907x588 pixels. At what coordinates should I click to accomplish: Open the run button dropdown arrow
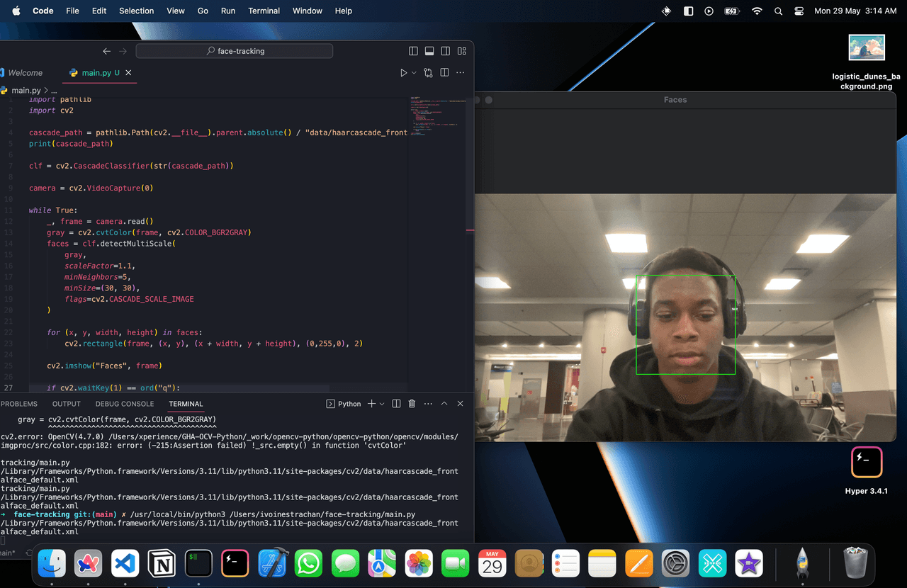pos(414,73)
